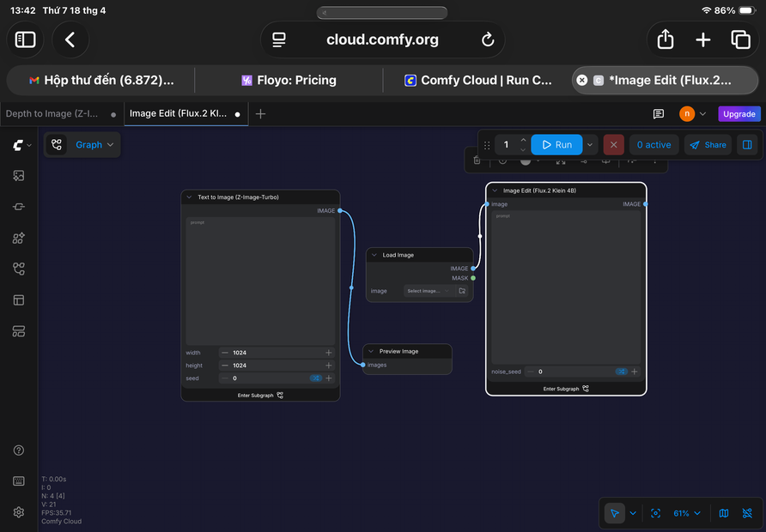This screenshot has width=766, height=532.
Task: Collapse the Image Edit (Flux.2 Klein 4B) node
Action: (495, 190)
